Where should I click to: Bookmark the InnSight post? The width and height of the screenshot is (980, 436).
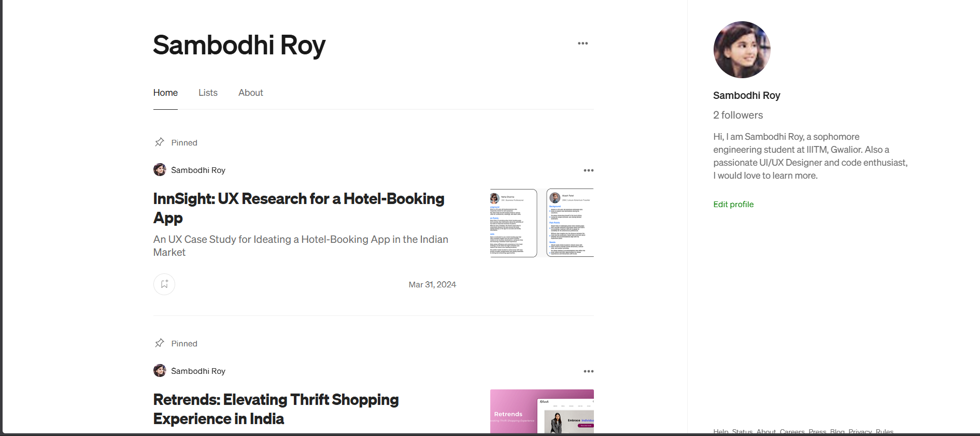(164, 284)
